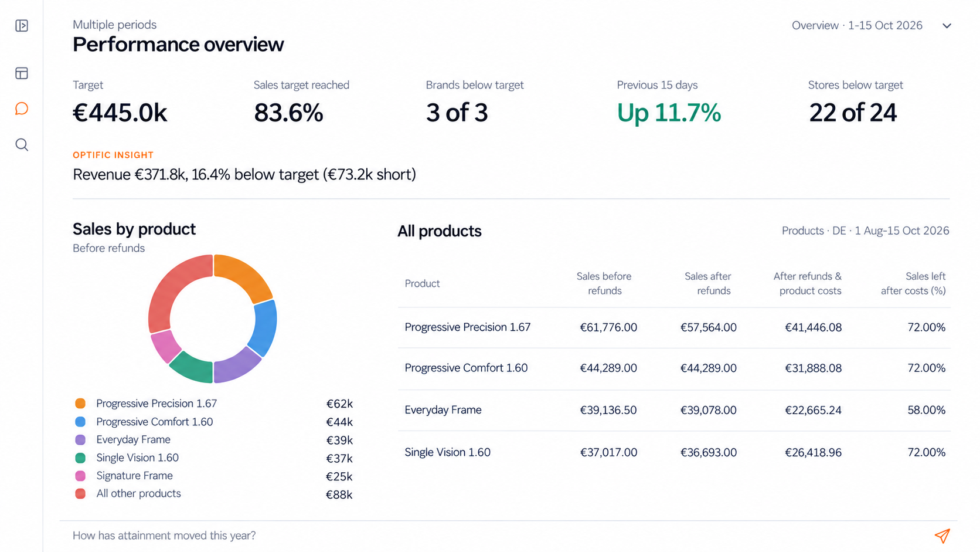Click the Signature Frame legend label
This screenshot has width=980, height=552.
coord(134,476)
